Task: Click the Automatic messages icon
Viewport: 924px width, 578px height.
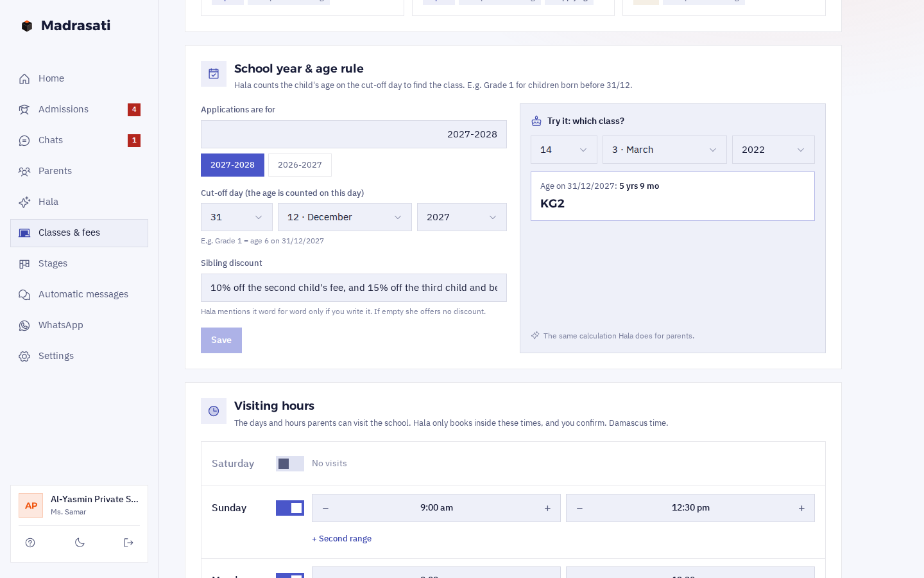Action: (x=24, y=295)
